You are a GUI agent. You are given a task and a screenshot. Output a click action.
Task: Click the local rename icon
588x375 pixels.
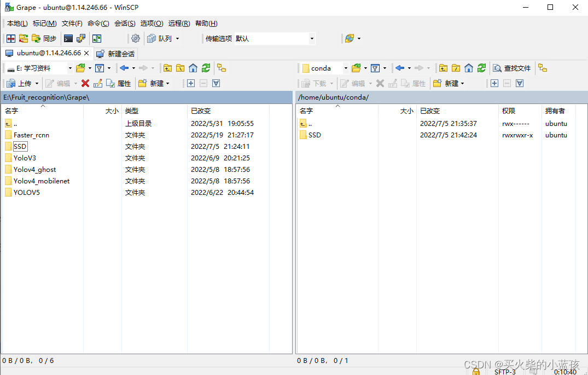[98, 83]
